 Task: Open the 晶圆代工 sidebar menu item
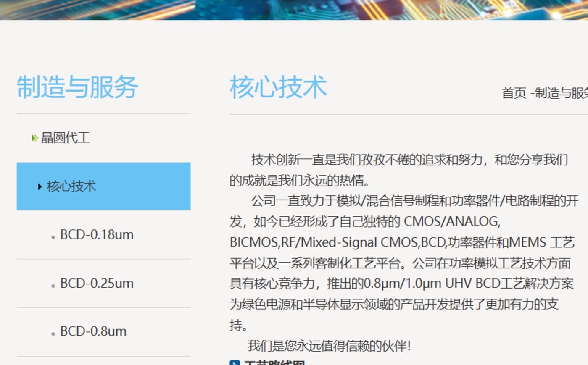click(65, 138)
